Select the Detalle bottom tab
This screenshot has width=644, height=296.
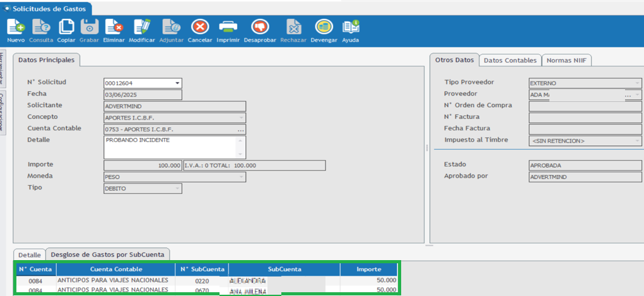tap(29, 254)
